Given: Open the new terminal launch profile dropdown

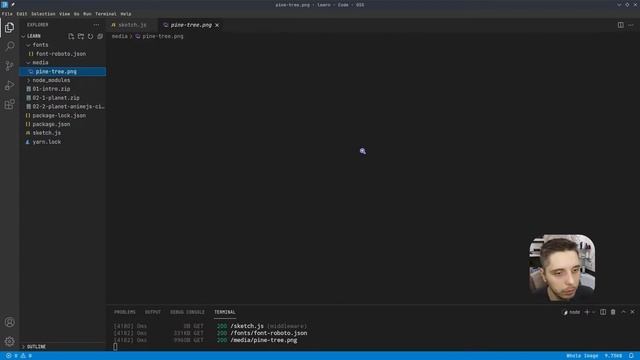Looking at the screenshot, I should pyautogui.click(x=593, y=312).
